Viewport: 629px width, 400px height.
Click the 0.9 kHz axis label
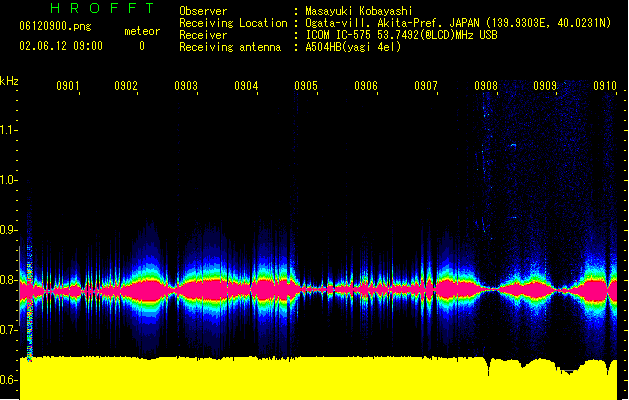[x=7, y=230]
